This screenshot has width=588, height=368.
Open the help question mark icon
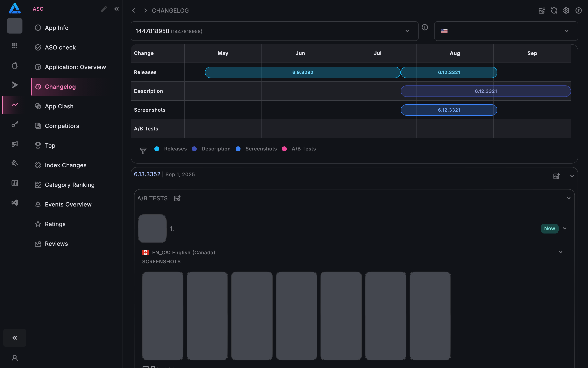pos(579,10)
